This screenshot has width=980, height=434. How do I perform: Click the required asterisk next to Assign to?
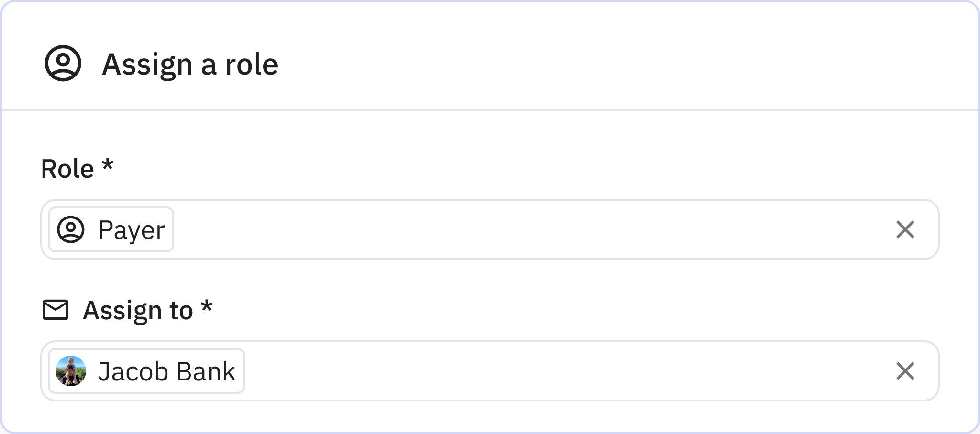click(206, 306)
